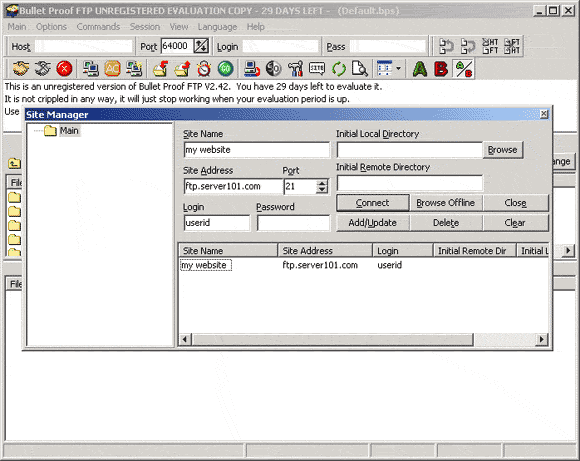
Task: Open the Options menu
Action: click(51, 27)
